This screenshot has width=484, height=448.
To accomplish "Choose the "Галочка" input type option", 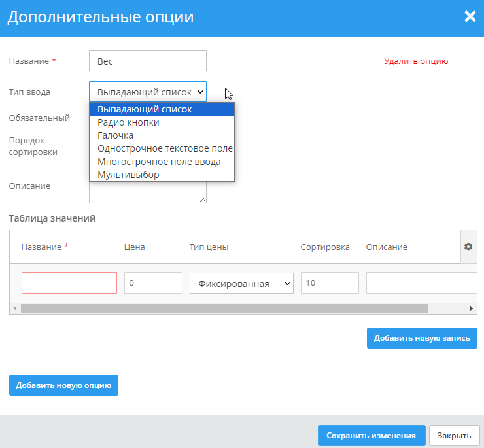I will (115, 135).
